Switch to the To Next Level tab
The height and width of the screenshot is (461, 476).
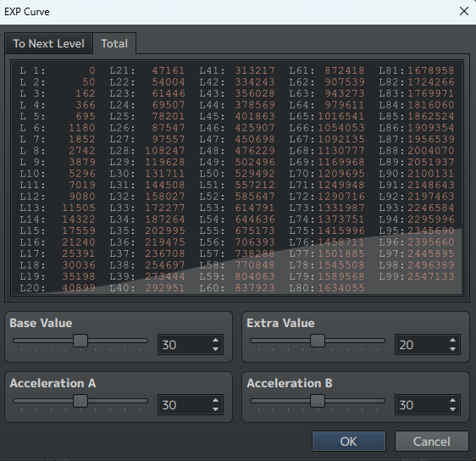[x=48, y=44]
